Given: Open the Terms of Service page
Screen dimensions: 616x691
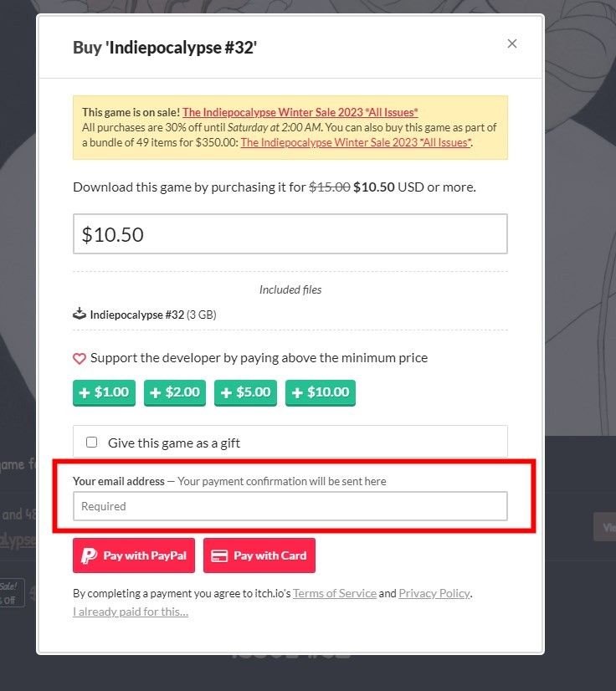Looking at the screenshot, I should [x=335, y=593].
